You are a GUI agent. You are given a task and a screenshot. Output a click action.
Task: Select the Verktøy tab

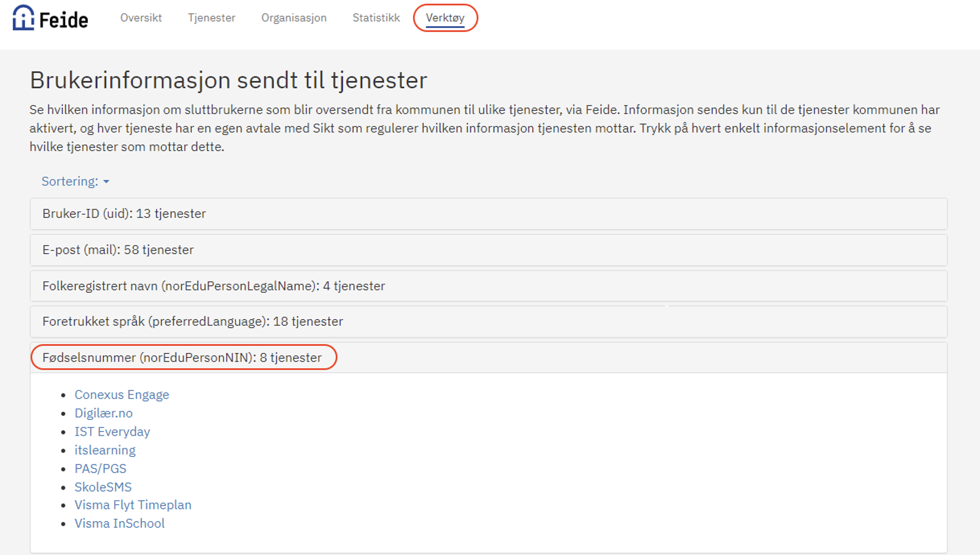click(x=445, y=18)
